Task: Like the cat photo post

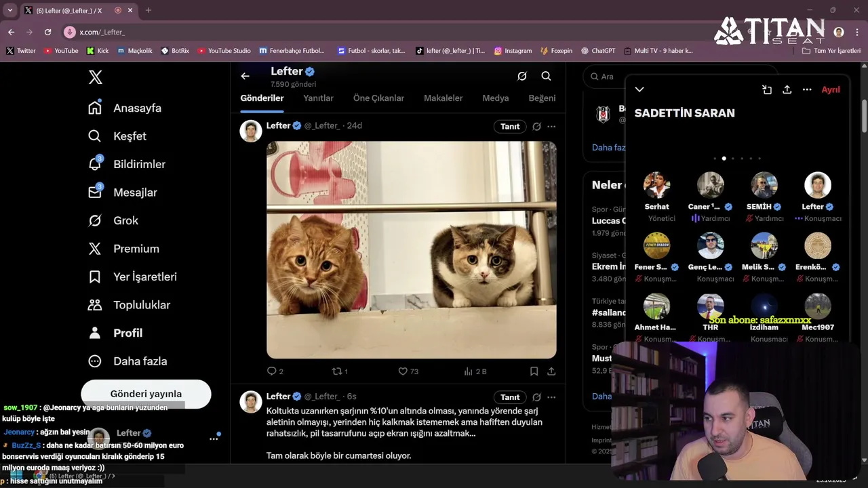Action: pos(408,371)
